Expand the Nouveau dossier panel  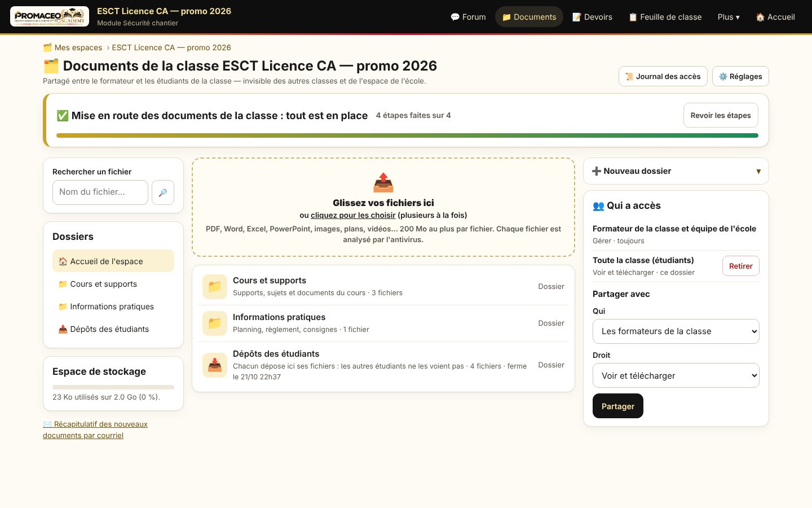[676, 171]
